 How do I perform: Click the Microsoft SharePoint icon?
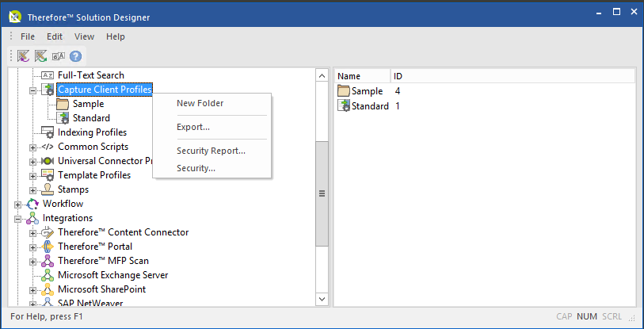48,289
